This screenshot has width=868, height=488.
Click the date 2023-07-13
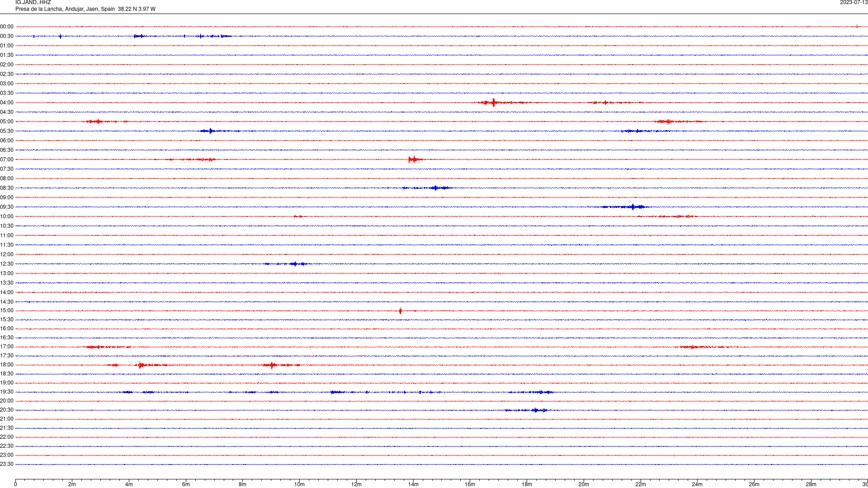click(x=854, y=3)
